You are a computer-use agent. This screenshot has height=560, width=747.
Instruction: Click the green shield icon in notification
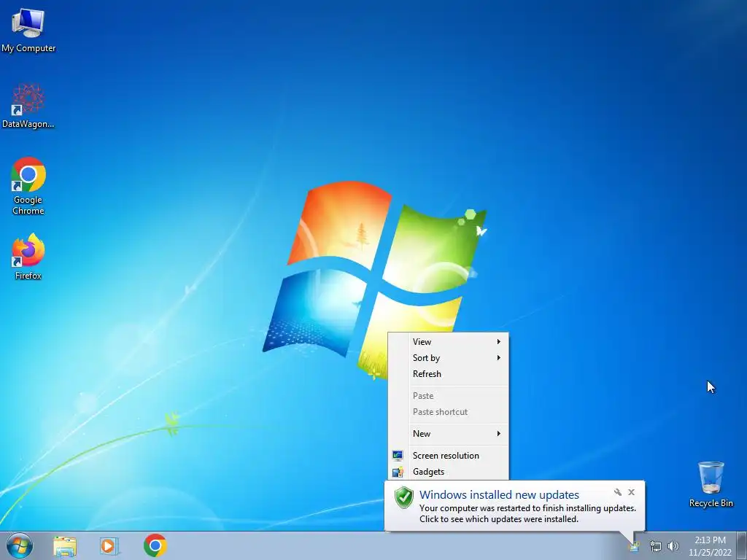pos(404,497)
